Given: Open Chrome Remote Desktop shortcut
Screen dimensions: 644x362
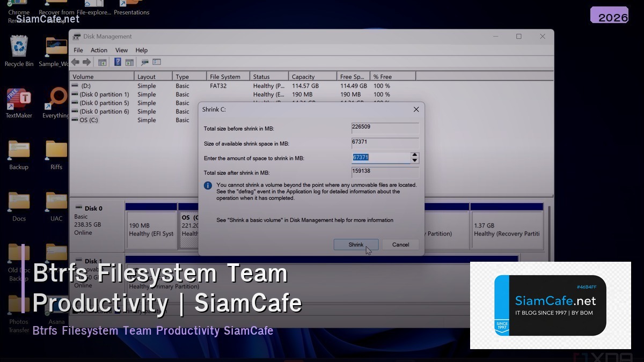Looking at the screenshot, I should pos(18,5).
